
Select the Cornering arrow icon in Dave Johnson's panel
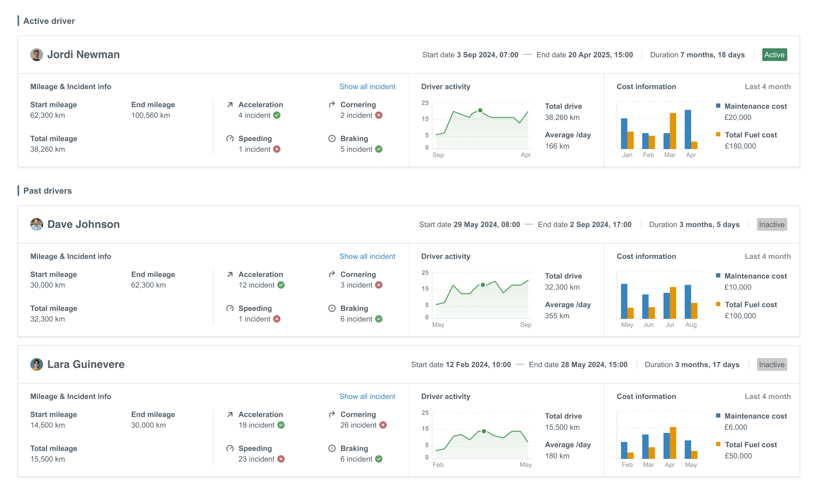click(x=332, y=274)
